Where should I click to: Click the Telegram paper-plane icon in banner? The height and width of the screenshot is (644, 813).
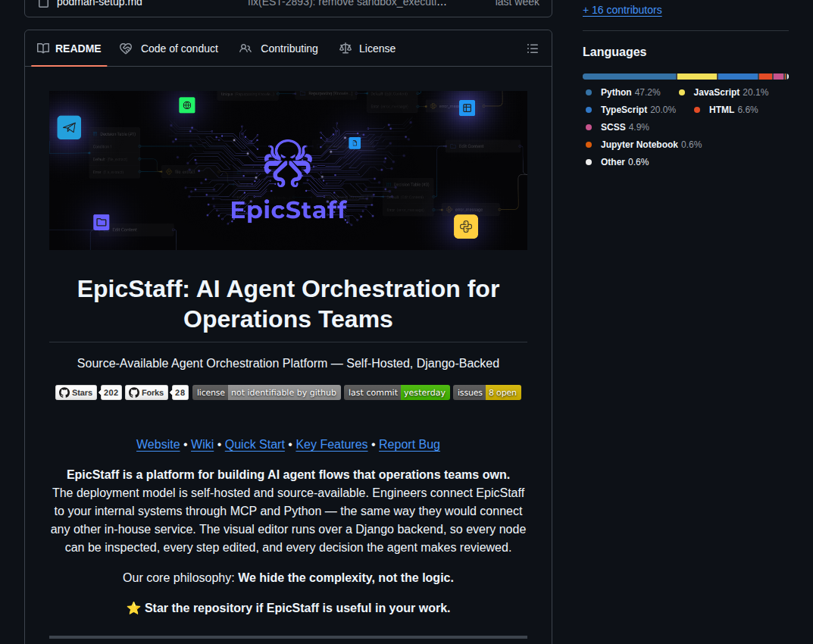tap(69, 127)
